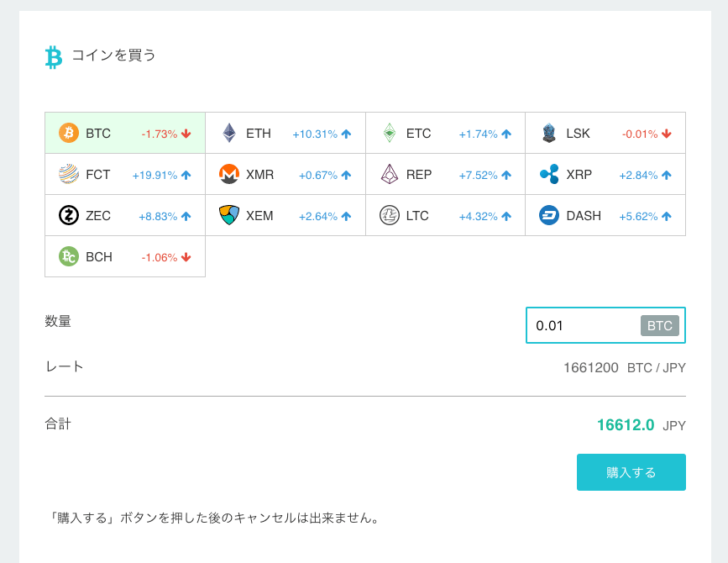Click the gray BTC unit badge
The width and height of the screenshot is (728, 563).
[x=660, y=326]
